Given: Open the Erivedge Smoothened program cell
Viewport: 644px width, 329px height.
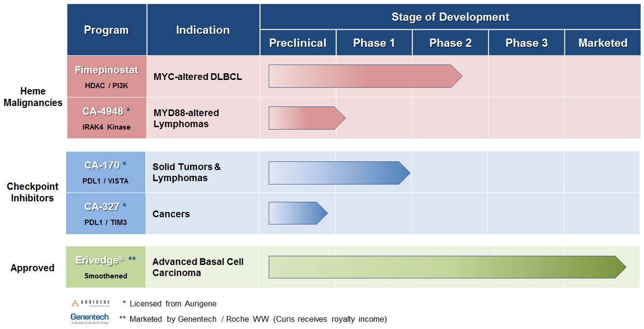Looking at the screenshot, I should [x=106, y=267].
